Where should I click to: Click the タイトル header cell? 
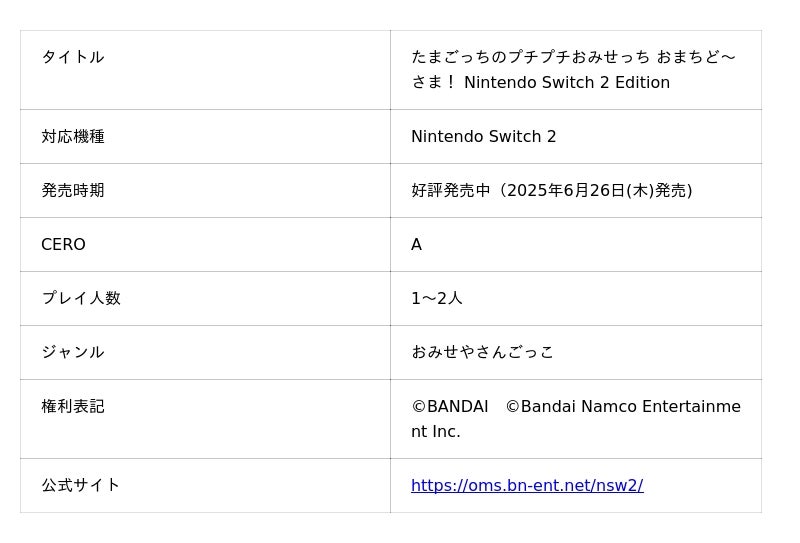pyautogui.click(x=73, y=57)
